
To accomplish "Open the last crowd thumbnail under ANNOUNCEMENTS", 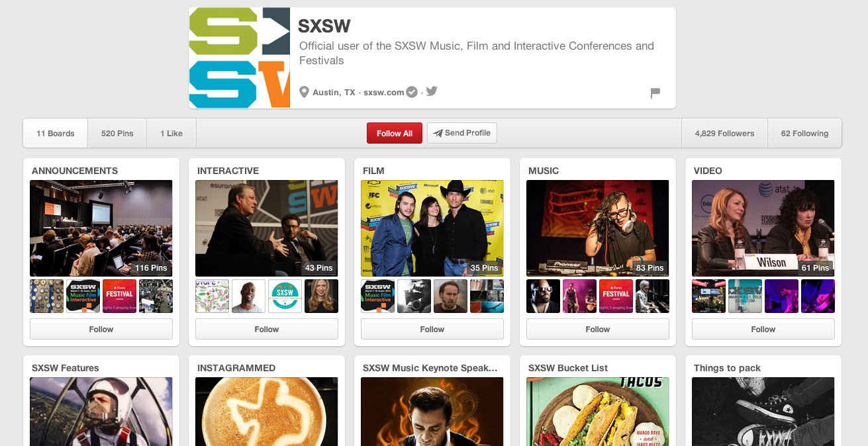I will click(x=156, y=296).
